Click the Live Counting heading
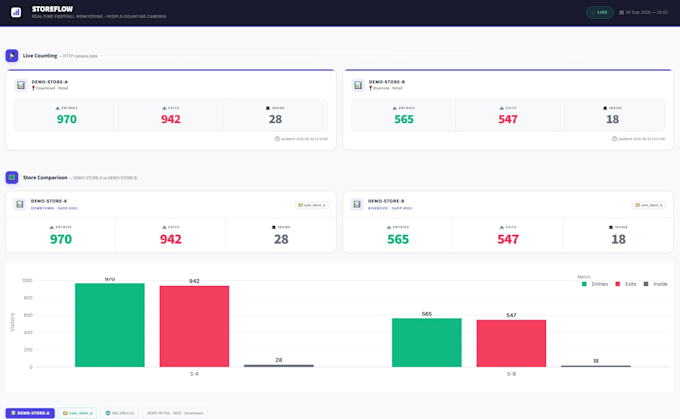This screenshot has width=680, height=419. pyautogui.click(x=40, y=56)
